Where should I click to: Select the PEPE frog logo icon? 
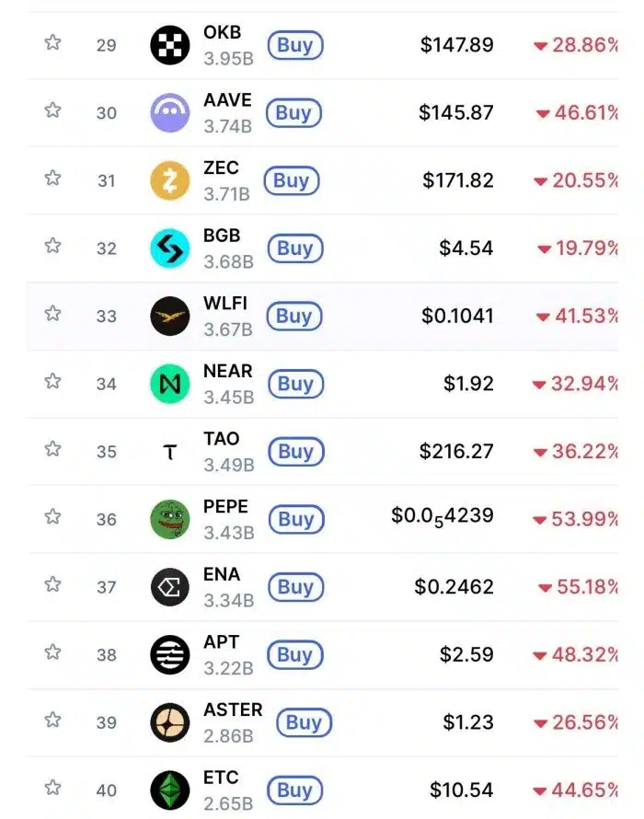[x=169, y=519]
